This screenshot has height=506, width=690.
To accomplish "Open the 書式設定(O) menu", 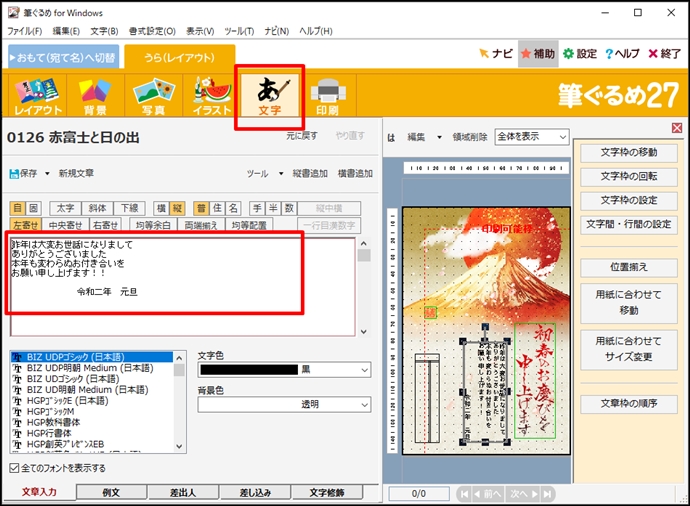I will [x=152, y=31].
